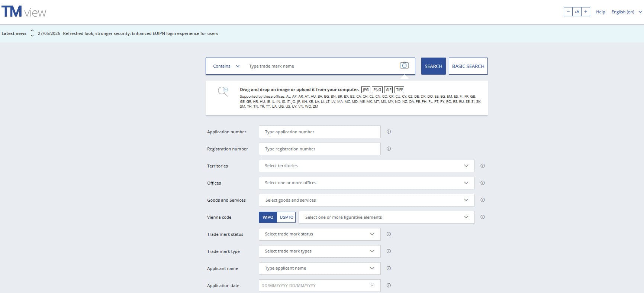The height and width of the screenshot is (293, 644).
Task: Show info for Offices field
Action: click(483, 183)
